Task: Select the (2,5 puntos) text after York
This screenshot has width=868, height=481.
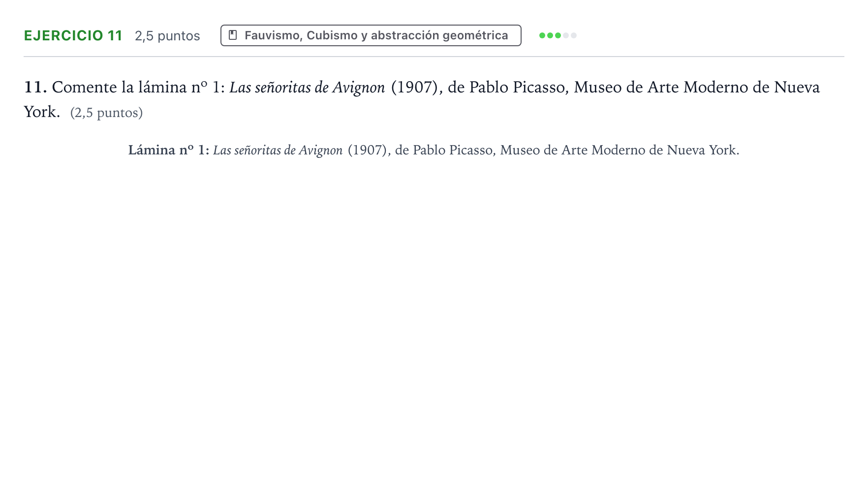Action: click(x=106, y=113)
